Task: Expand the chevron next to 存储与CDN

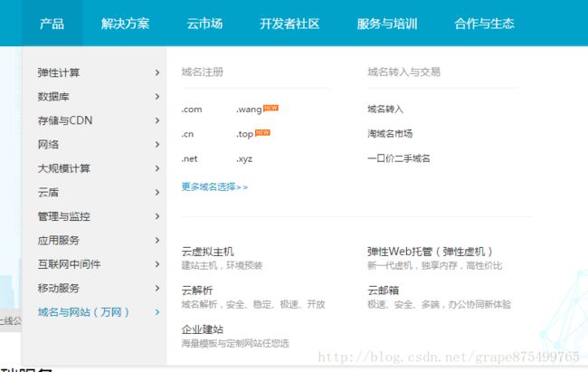Action: (x=157, y=120)
